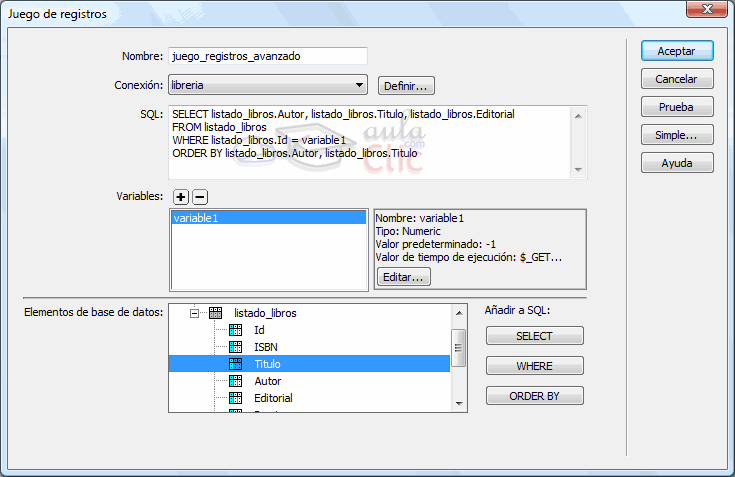Screen dimensions: 735x477
Task: Open the Conexión dropdown list
Action: click(x=359, y=85)
